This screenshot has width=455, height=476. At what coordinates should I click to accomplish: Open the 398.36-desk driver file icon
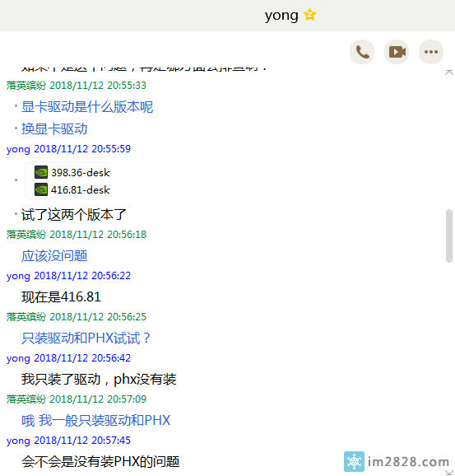click(x=41, y=172)
